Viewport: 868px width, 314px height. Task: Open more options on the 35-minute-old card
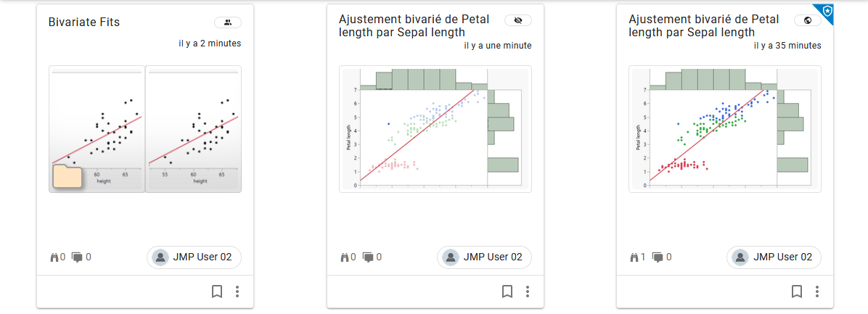(817, 292)
